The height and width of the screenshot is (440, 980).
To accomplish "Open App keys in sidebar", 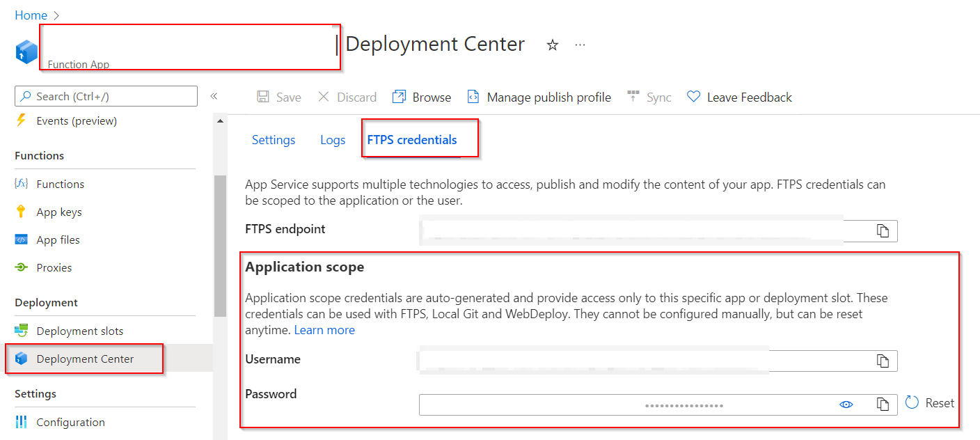I will (x=59, y=212).
